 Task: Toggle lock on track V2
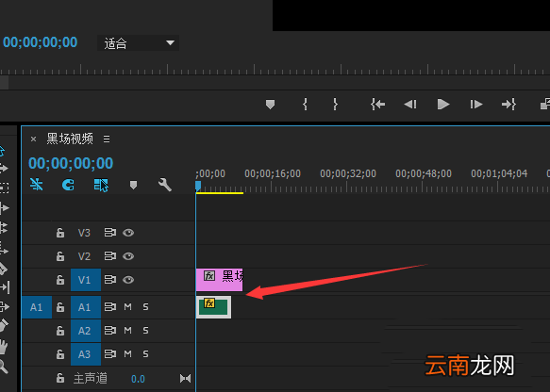[x=60, y=256]
